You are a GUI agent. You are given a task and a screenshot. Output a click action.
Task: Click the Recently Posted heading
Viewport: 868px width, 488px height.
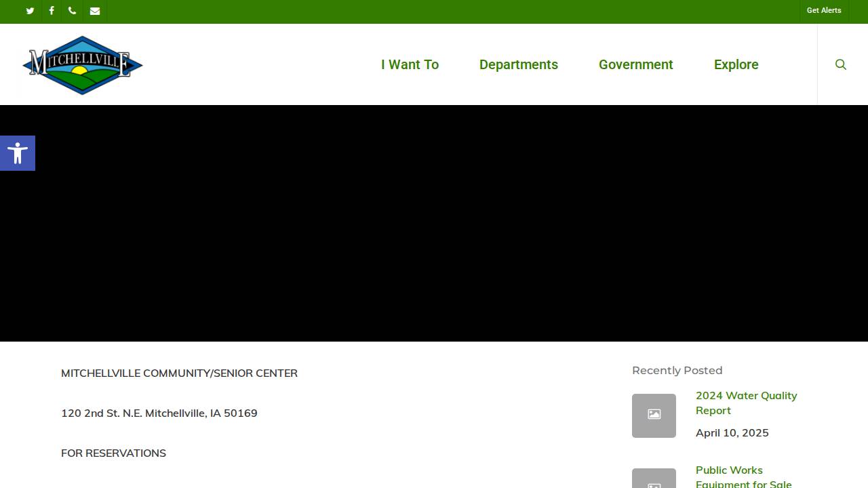pos(677,370)
